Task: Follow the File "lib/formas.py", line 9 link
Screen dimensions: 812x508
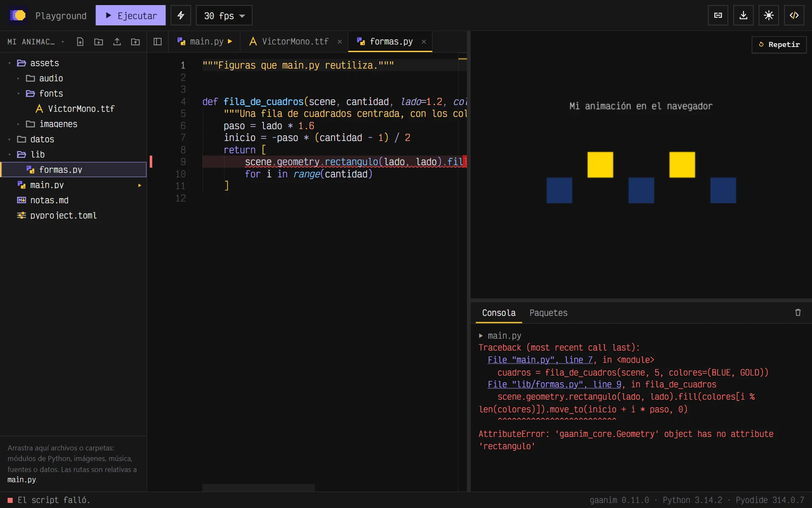Action: coord(554,384)
